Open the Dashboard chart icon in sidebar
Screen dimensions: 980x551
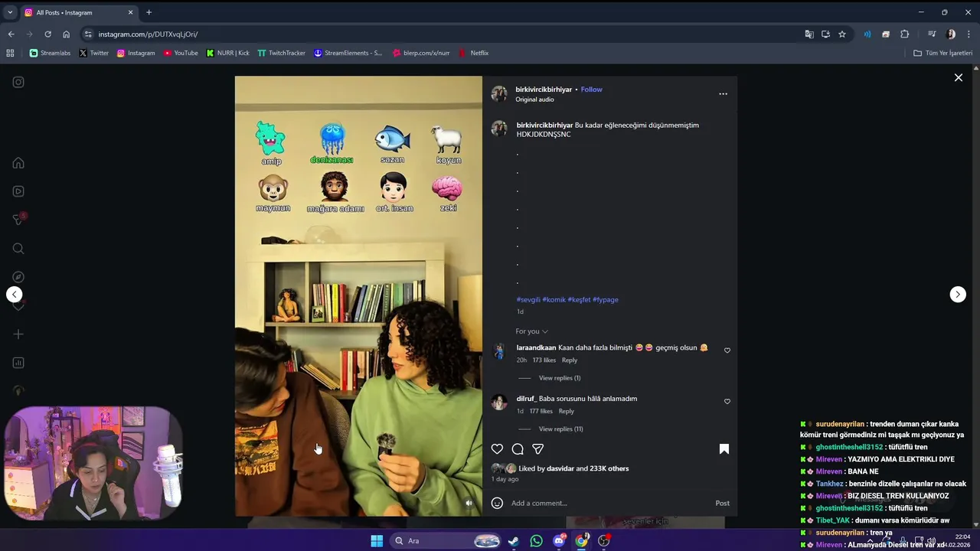(18, 363)
